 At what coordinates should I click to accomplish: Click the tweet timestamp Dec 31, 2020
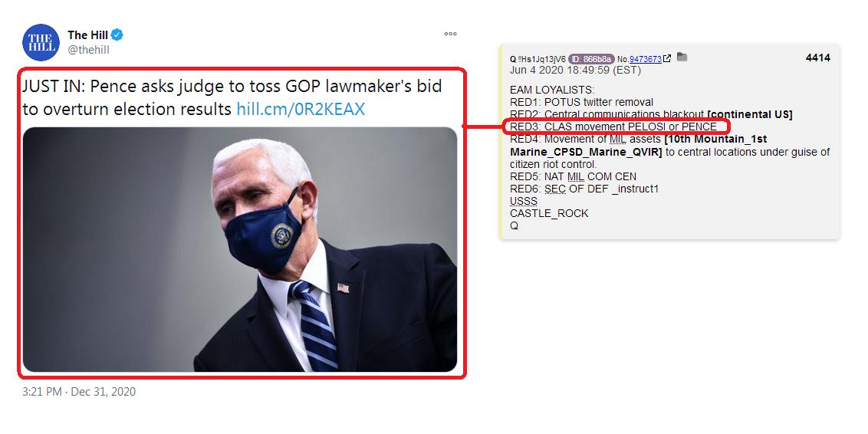pos(79,392)
